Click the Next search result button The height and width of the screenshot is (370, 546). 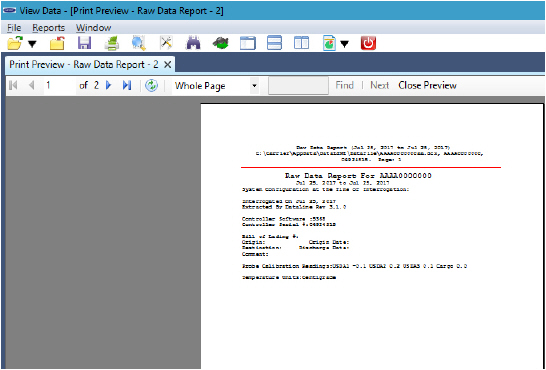click(380, 86)
